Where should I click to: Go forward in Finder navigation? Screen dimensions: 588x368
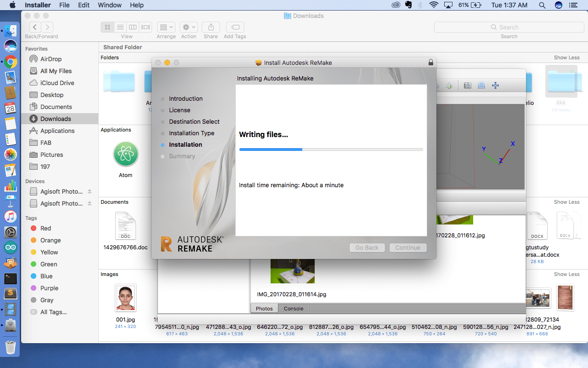pyautogui.click(x=47, y=27)
